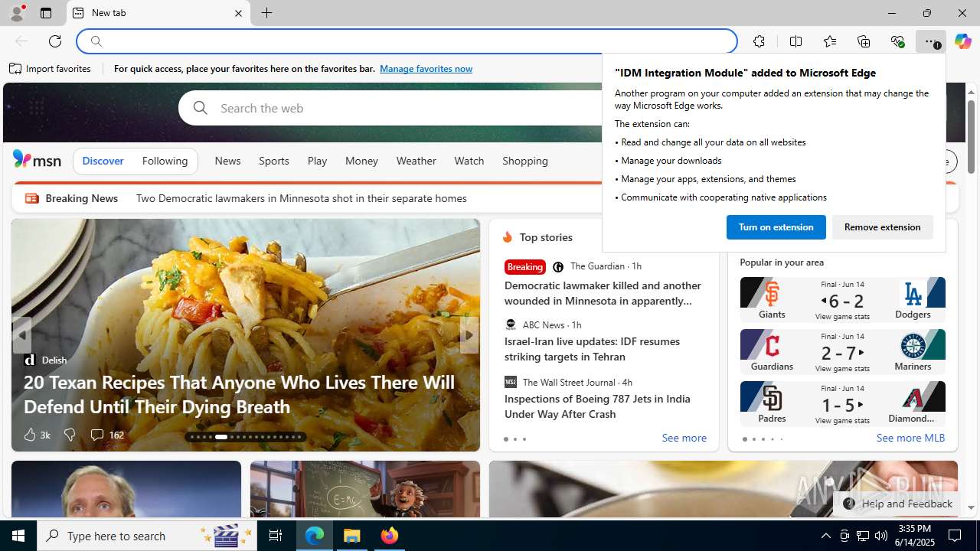980x551 pixels.
Task: Open notification center icon
Action: (955, 536)
